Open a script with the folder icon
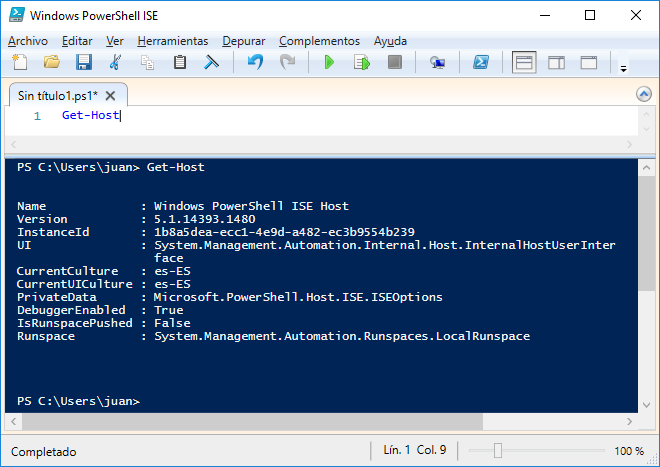660x467 pixels. (x=52, y=62)
